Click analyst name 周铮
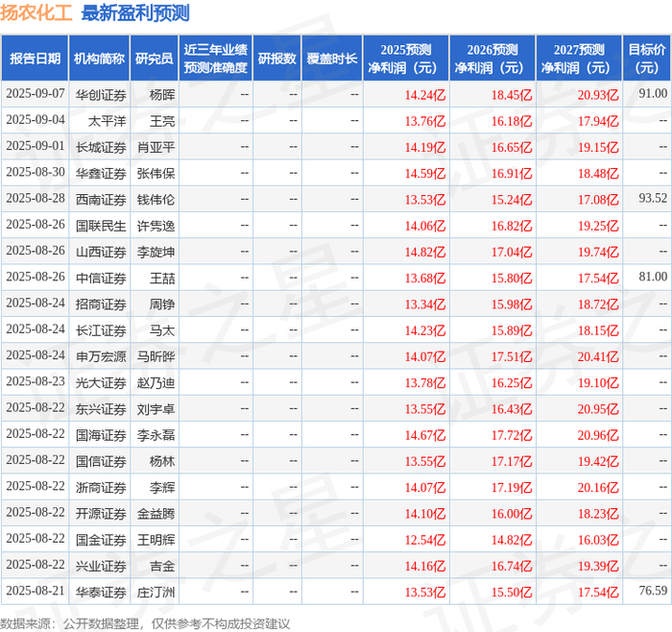This screenshot has height=632, width=672. click(162, 304)
